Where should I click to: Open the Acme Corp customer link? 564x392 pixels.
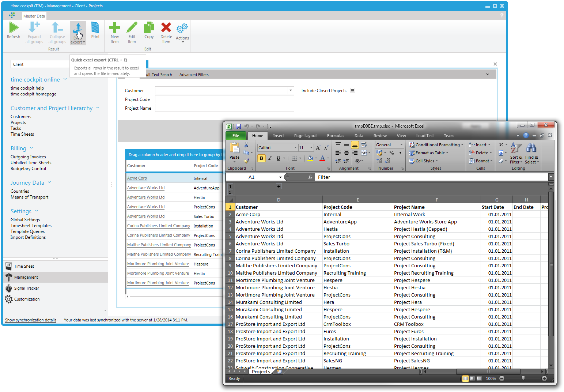[137, 178]
